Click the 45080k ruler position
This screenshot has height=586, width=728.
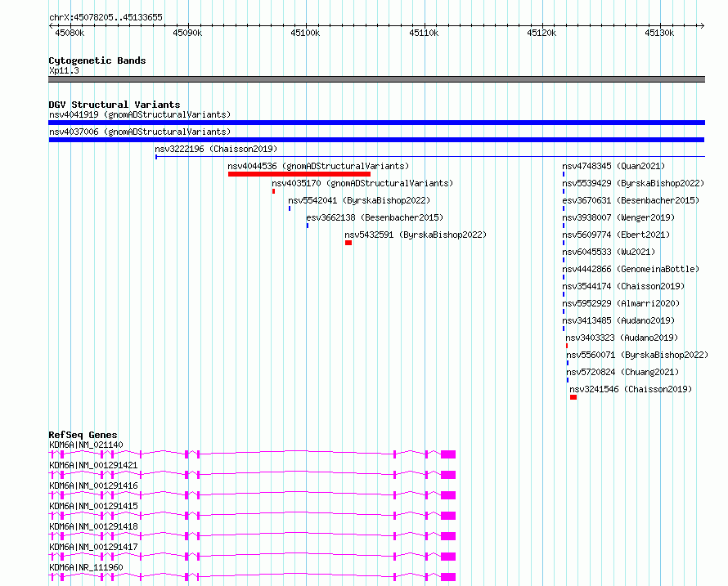pyautogui.click(x=70, y=33)
